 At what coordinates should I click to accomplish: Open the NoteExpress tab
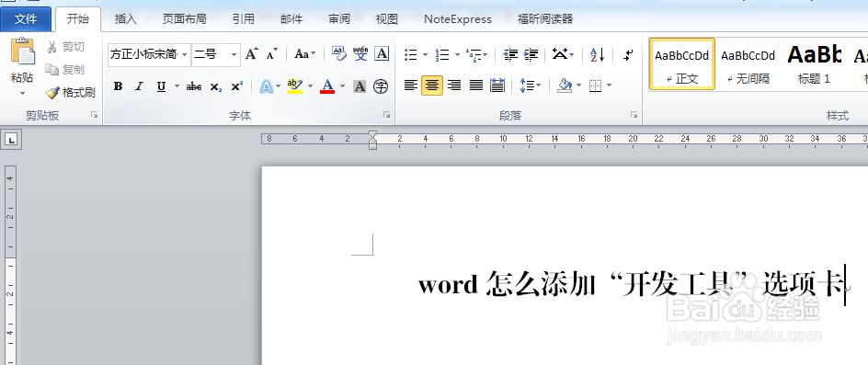[458, 19]
